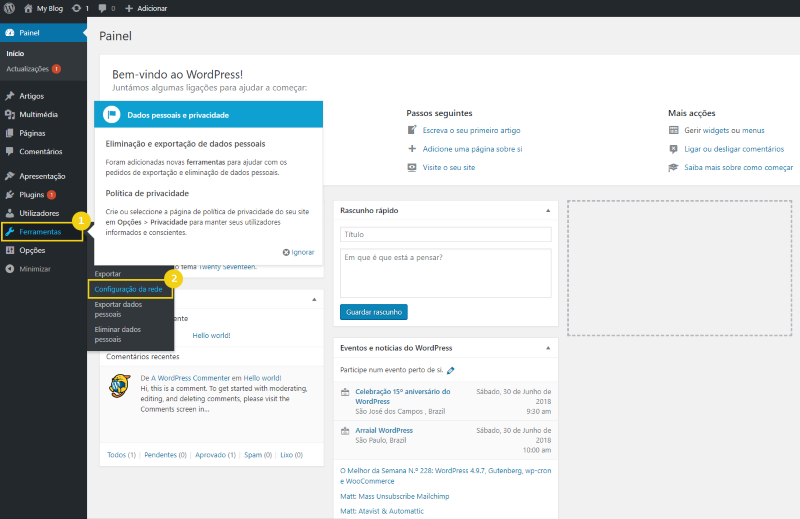Open Matt: Atavist & Automattic news link

[x=382, y=511]
